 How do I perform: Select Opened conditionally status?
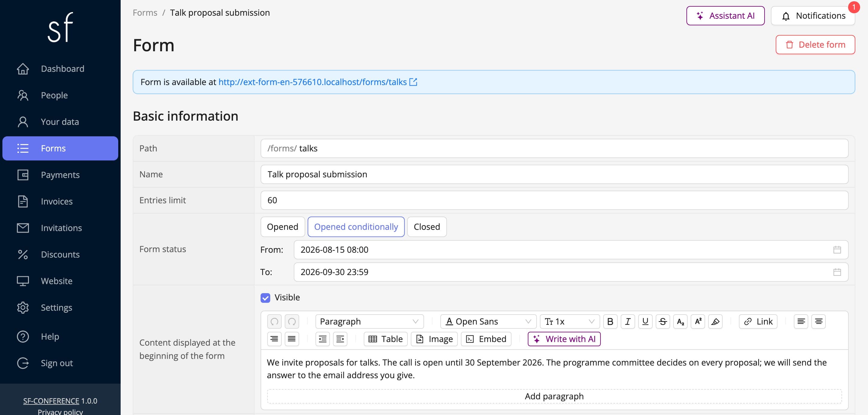tap(356, 227)
